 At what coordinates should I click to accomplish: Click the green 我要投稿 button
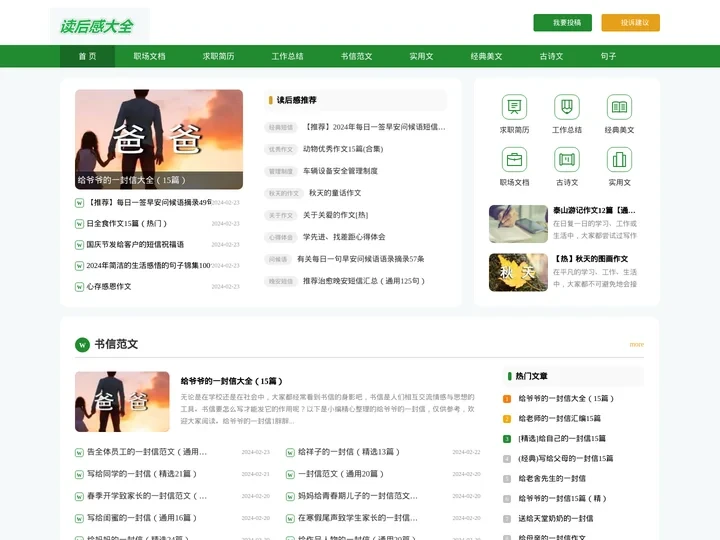(562, 22)
